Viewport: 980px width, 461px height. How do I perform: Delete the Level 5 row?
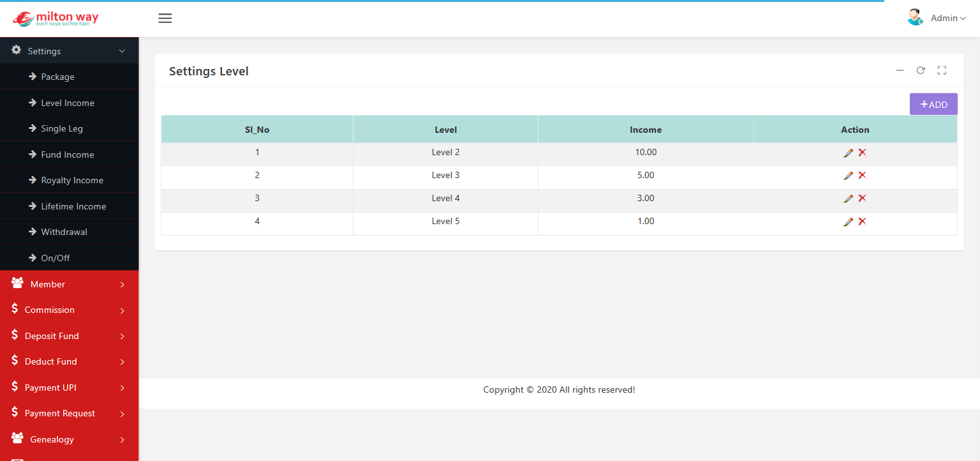[862, 222]
